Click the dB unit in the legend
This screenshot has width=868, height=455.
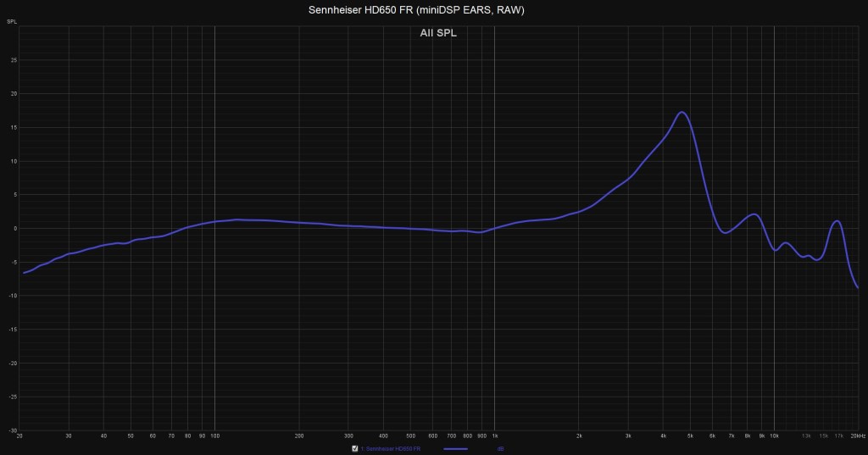tap(500, 448)
